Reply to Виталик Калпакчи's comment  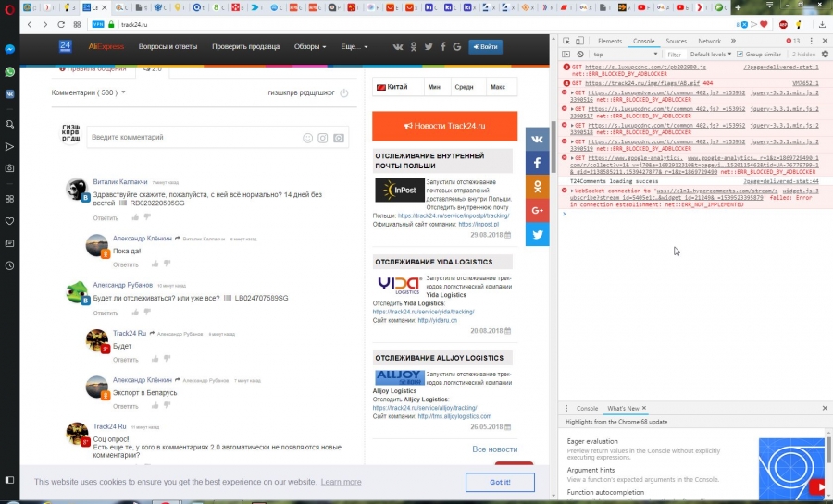(106, 218)
